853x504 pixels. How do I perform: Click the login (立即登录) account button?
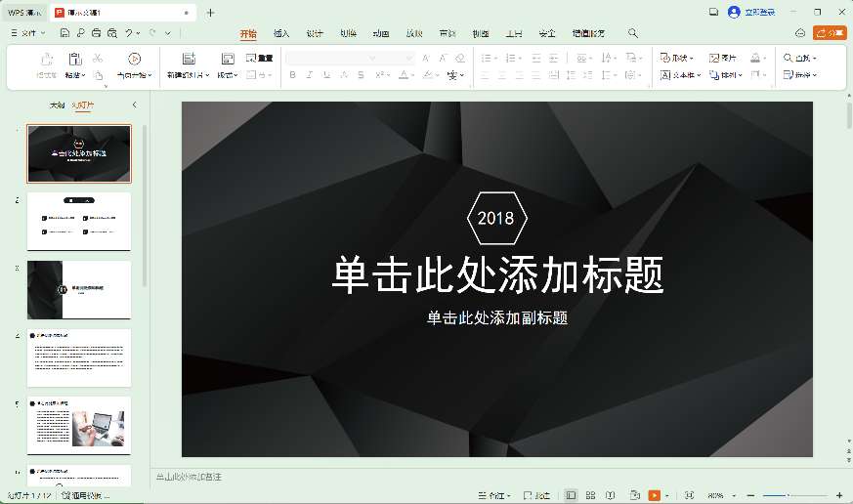[751, 12]
